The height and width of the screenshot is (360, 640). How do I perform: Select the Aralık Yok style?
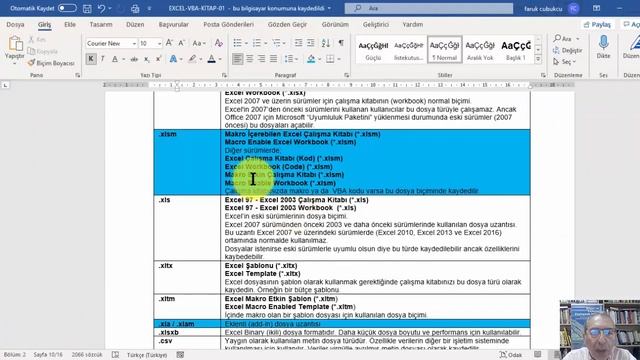[480, 49]
